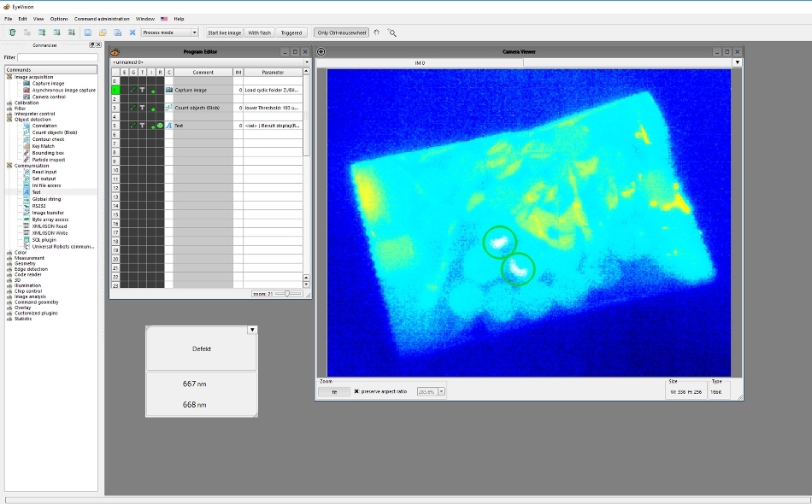Toggle the preserve aspect ratio checkbox
Screen dimensions: 812x504
click(356, 391)
